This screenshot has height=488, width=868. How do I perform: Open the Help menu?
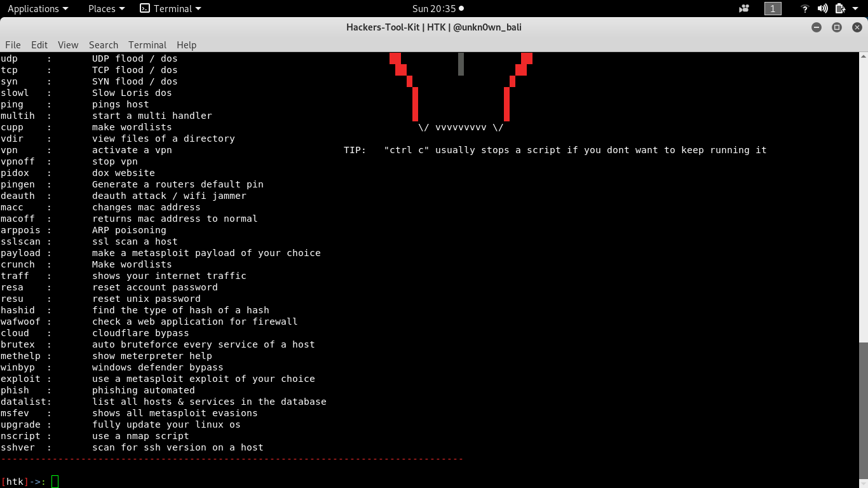click(x=186, y=44)
